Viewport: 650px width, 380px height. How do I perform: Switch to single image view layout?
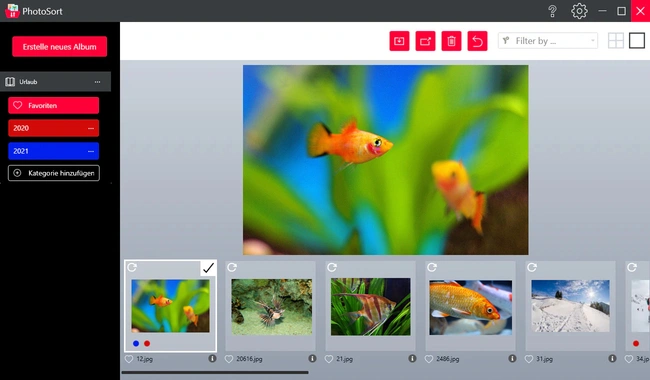637,41
